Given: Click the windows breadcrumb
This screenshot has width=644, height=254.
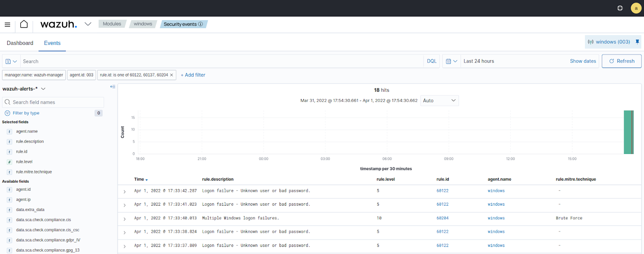Looking at the screenshot, I should pos(143,24).
